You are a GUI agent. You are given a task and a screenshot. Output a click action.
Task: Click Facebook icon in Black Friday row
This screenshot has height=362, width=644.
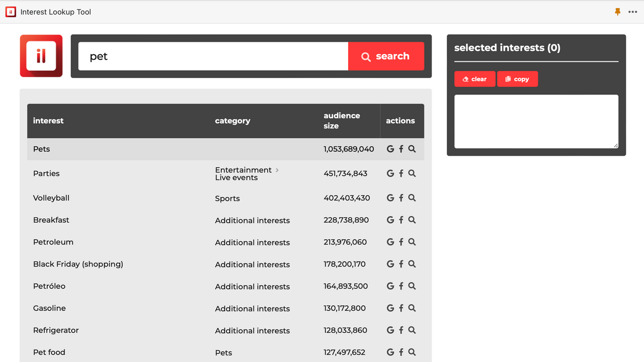[x=401, y=264]
